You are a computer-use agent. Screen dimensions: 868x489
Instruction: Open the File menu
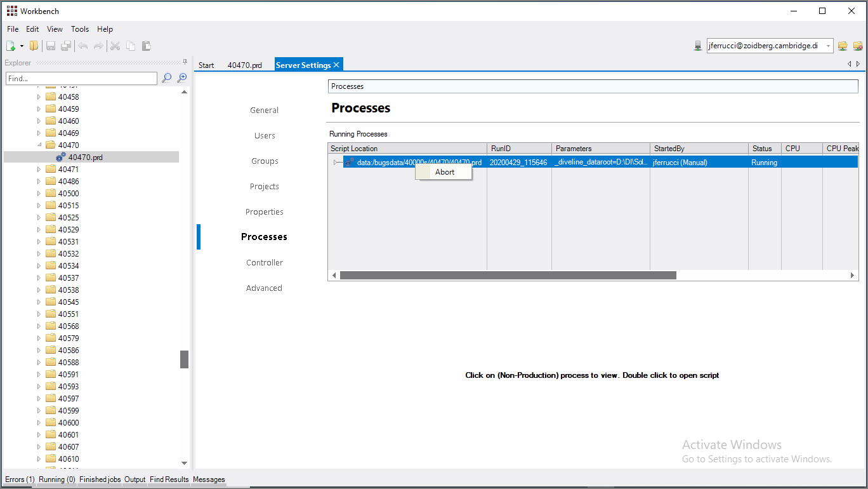pyautogui.click(x=13, y=29)
